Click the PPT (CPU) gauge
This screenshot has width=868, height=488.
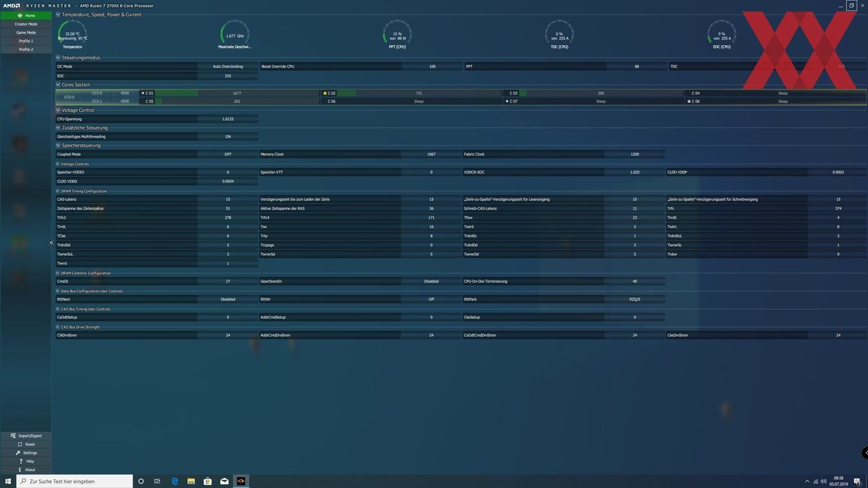(397, 34)
